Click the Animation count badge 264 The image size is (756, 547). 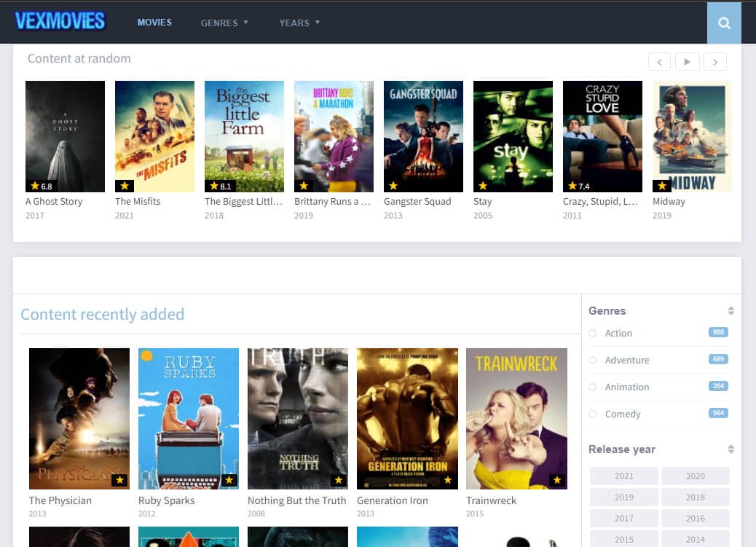tap(718, 386)
